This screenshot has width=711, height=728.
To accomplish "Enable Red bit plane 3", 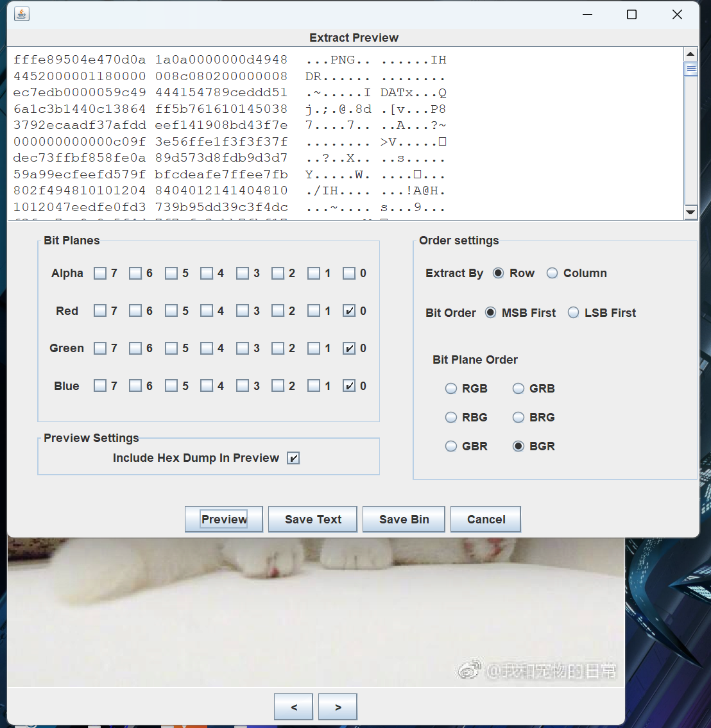I will pos(243,310).
